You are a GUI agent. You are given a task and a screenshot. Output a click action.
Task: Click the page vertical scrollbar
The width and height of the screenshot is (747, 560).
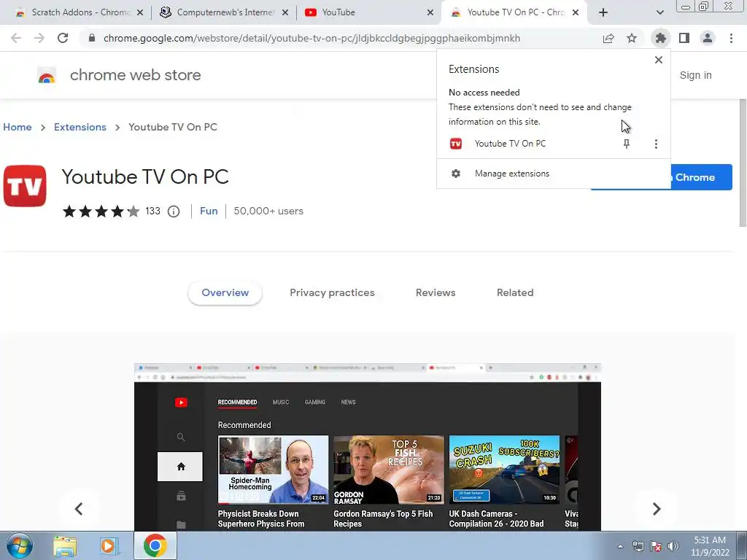pyautogui.click(x=743, y=163)
